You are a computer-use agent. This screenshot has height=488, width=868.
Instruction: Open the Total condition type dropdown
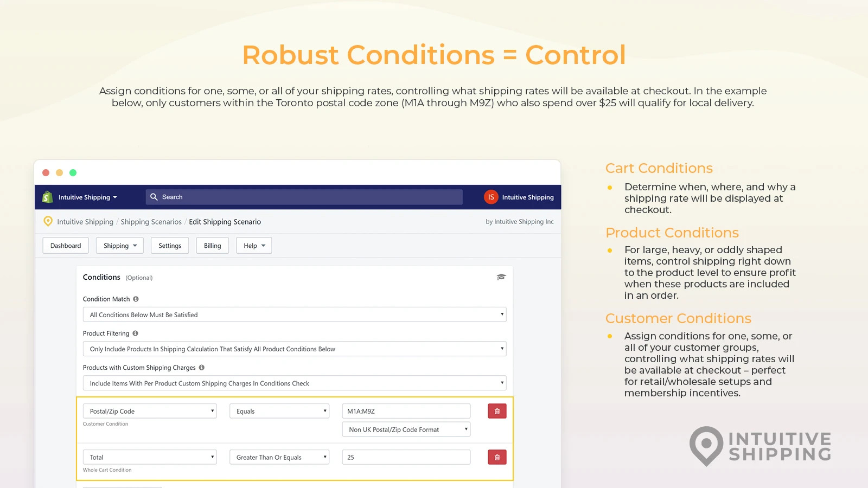[x=150, y=457]
